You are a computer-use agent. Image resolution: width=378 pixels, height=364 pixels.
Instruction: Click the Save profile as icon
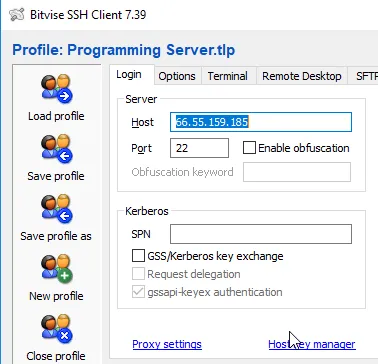[x=56, y=209]
